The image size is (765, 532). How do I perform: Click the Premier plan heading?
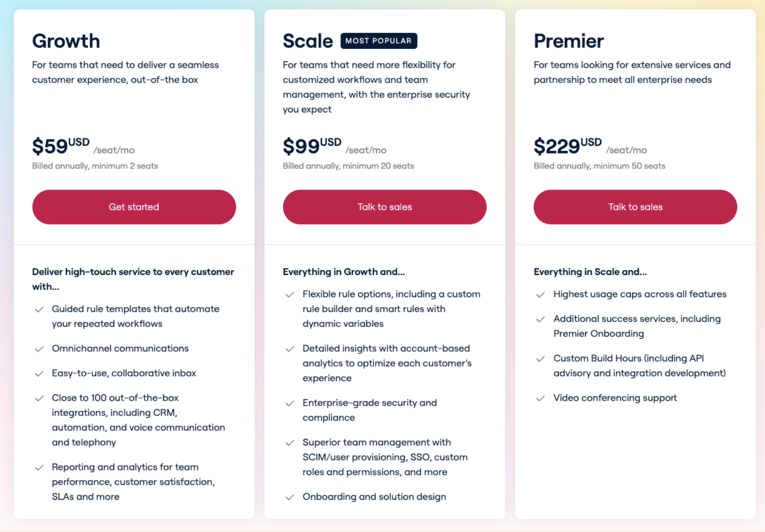click(x=569, y=41)
